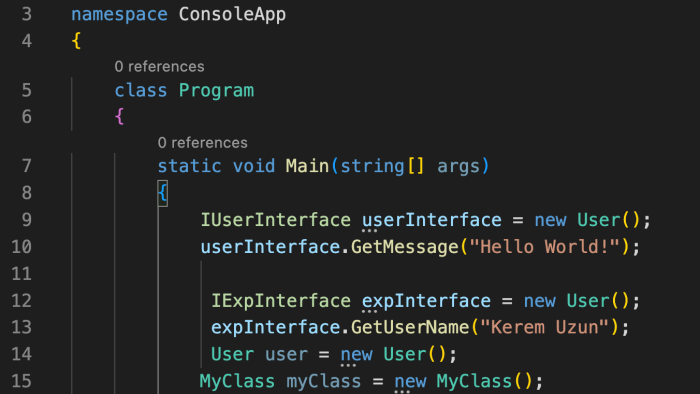Click the 'expInterface' variable declaration on line 12
The width and height of the screenshot is (700, 394).
click(426, 301)
